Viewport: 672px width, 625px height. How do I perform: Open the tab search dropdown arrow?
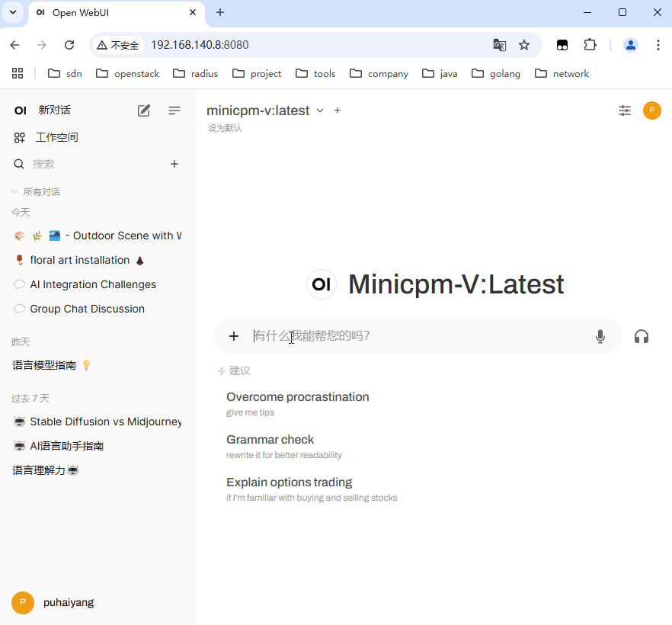tap(13, 12)
